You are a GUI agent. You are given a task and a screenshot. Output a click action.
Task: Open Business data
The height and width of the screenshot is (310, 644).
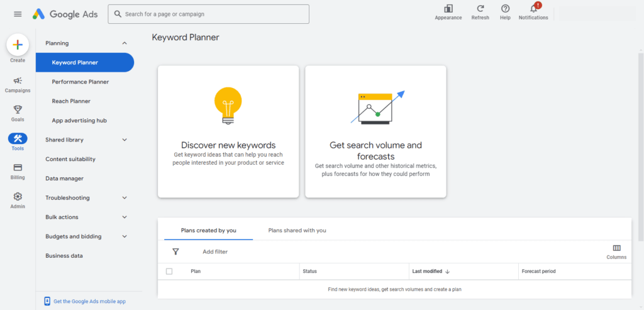(64, 256)
